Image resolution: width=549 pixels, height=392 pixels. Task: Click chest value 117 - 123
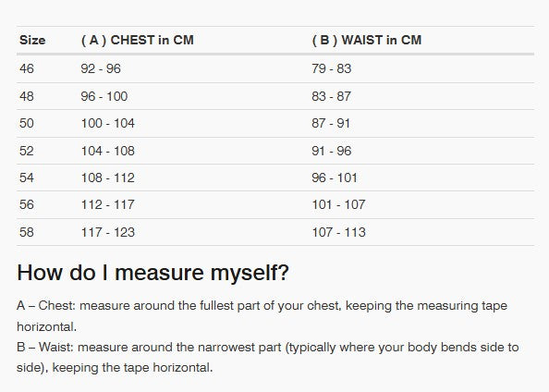click(x=108, y=232)
